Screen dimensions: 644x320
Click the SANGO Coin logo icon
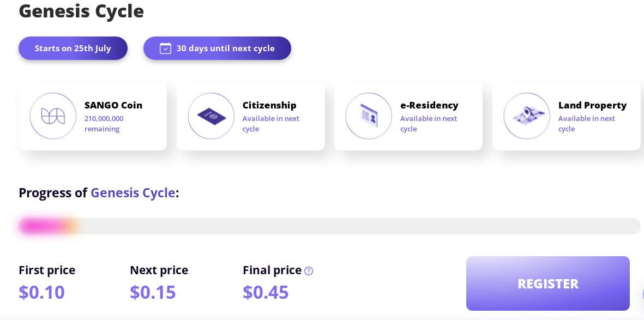pos(53,116)
